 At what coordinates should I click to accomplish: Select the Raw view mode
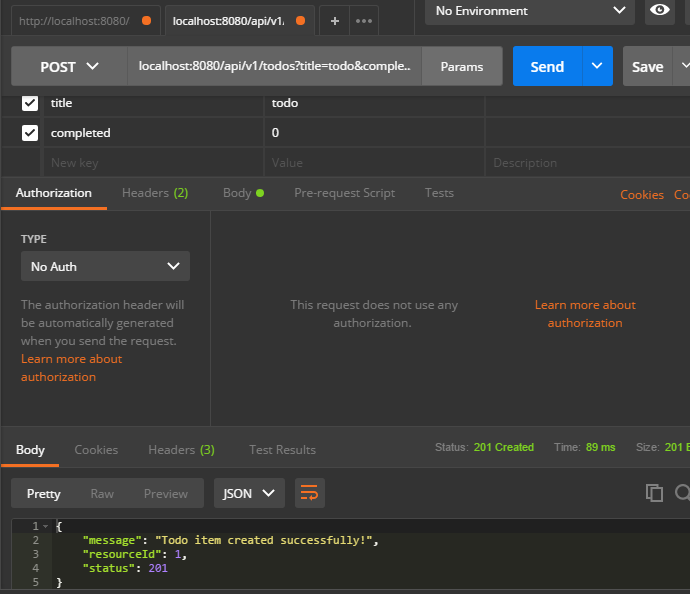point(102,494)
